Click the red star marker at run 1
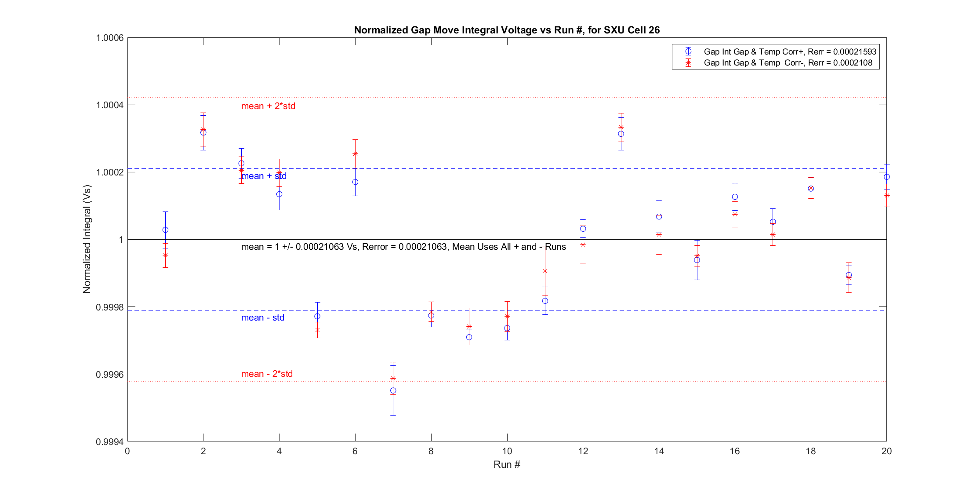This screenshot has width=980, height=496. [x=165, y=255]
